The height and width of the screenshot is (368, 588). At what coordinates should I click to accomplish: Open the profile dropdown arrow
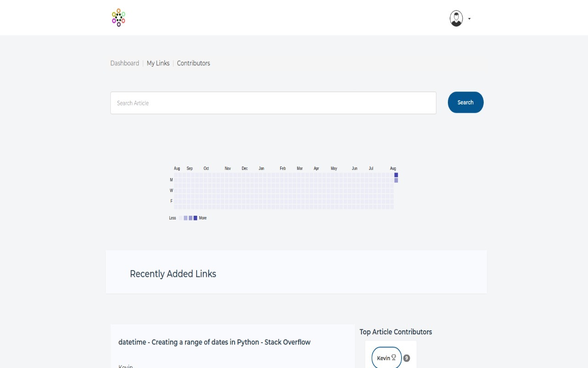tap(469, 19)
